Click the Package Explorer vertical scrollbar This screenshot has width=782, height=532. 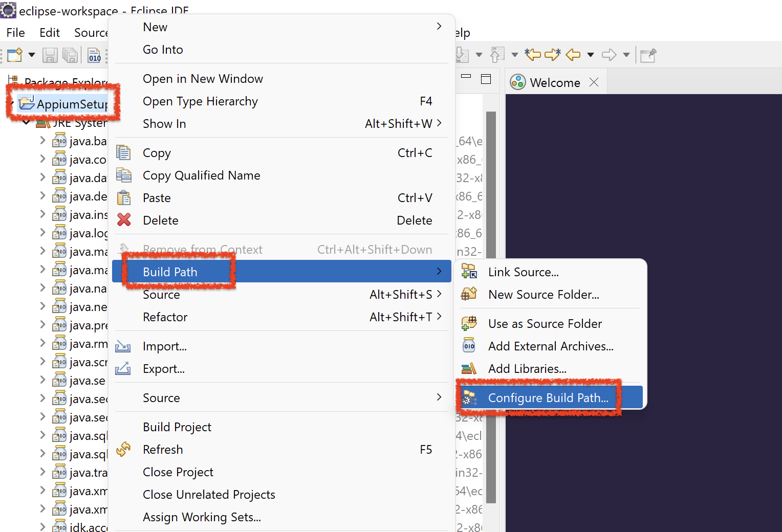click(x=491, y=307)
